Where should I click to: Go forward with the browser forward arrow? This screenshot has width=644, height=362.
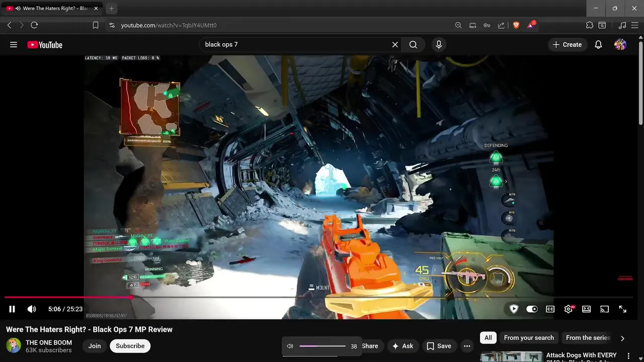(x=22, y=25)
